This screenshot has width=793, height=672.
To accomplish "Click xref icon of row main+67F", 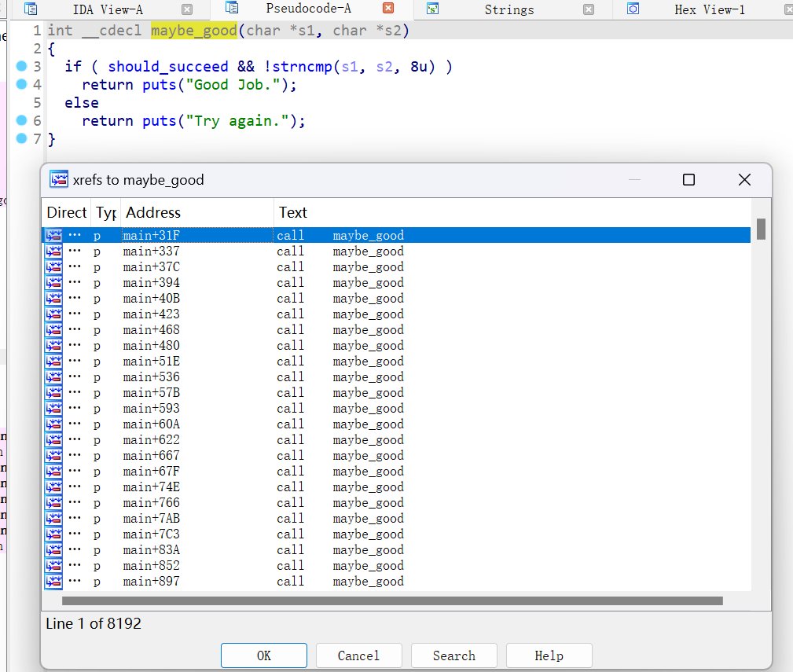I will (53, 472).
